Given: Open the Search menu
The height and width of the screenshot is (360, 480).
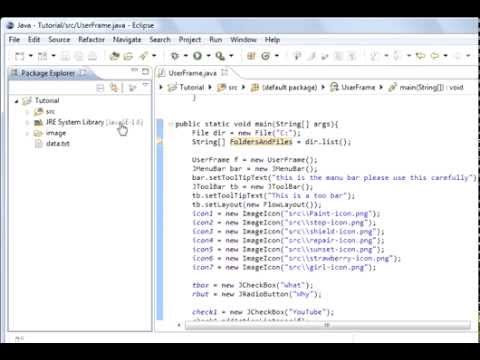Looking at the screenshot, I should click(x=160, y=40).
